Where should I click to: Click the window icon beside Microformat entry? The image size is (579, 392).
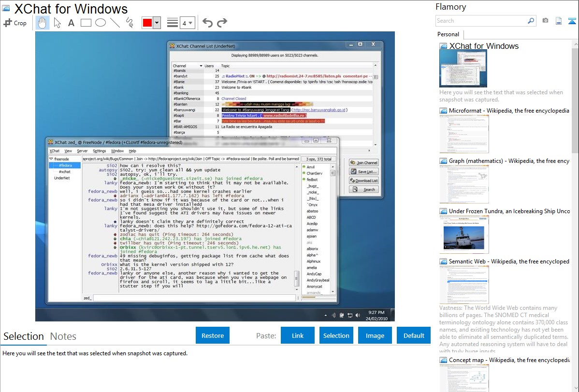[x=443, y=111]
